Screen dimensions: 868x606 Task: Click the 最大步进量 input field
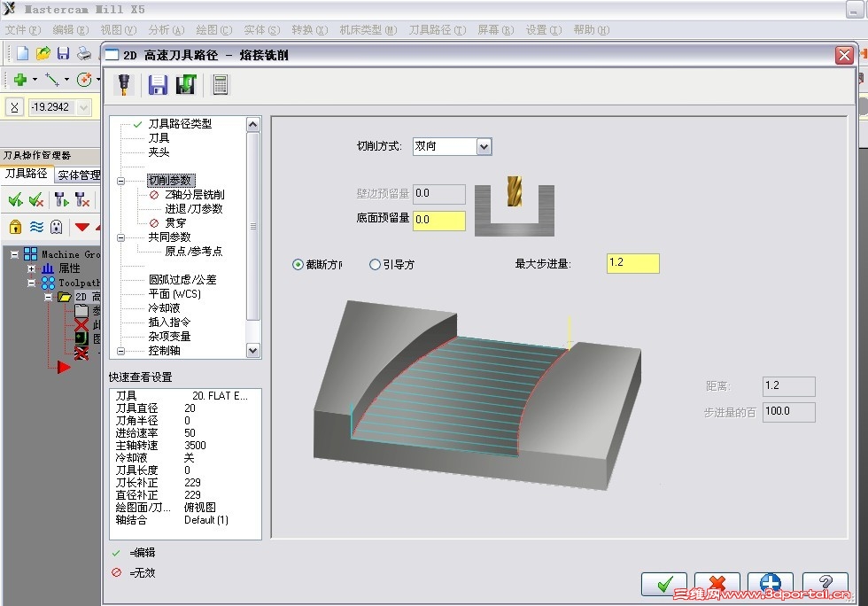[x=633, y=263]
